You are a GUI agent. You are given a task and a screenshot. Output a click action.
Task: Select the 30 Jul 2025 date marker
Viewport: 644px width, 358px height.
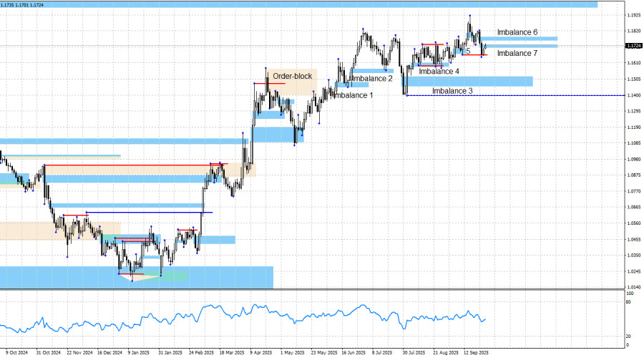[414, 353]
